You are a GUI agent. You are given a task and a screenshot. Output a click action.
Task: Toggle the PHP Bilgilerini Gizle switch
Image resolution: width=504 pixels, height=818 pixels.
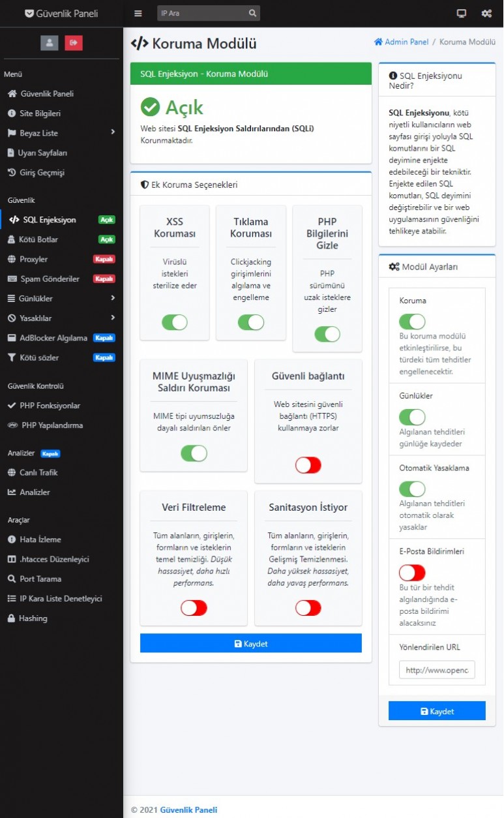point(327,334)
